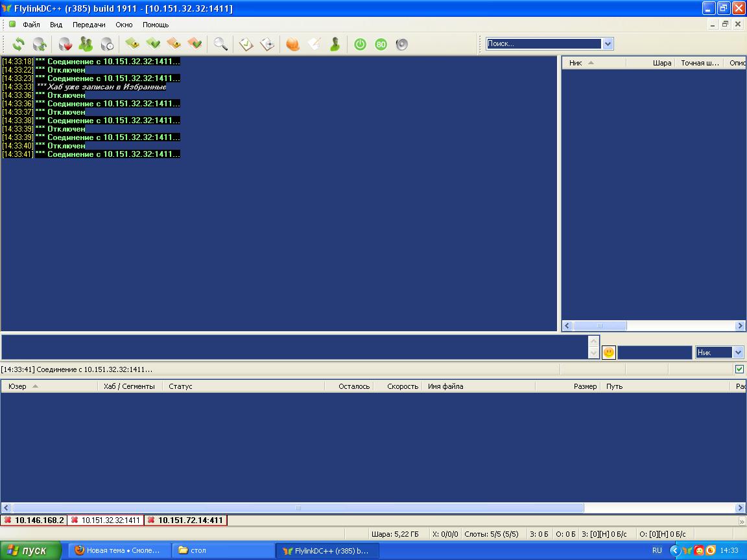Open the Передачи menu
The height and width of the screenshot is (560, 747).
click(89, 25)
